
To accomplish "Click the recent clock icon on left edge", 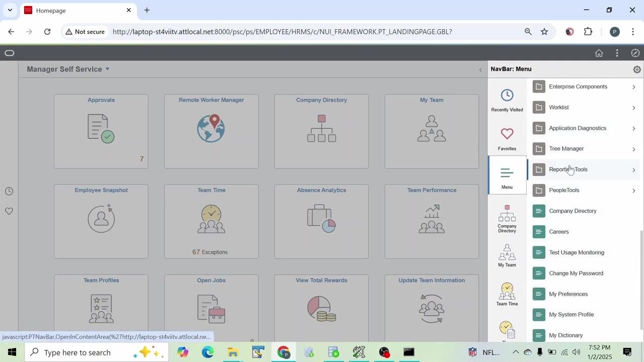I will pos(9,191).
